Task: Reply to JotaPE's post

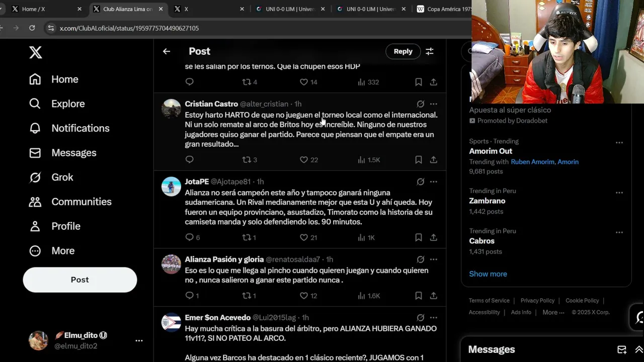Action: click(192, 237)
